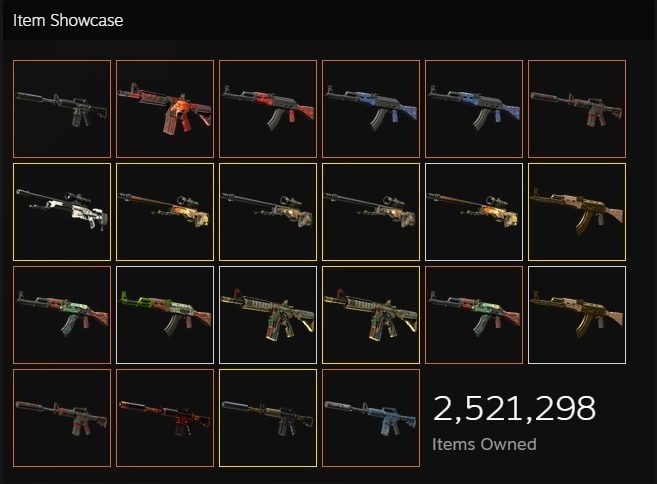Open the 2,521,298 item count
The image size is (657, 484).
pyautogui.click(x=514, y=408)
